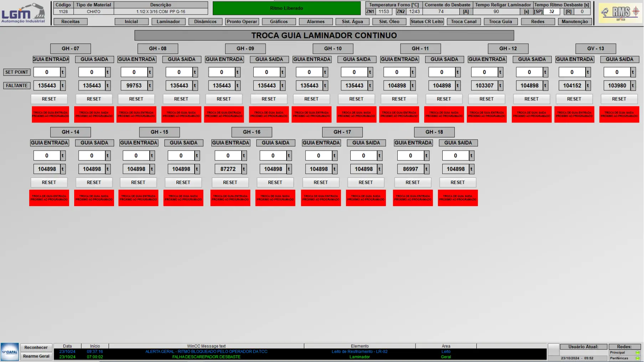Reset the GV-13 Guia Saida counter
This screenshot has width=644, height=362.
619,99
